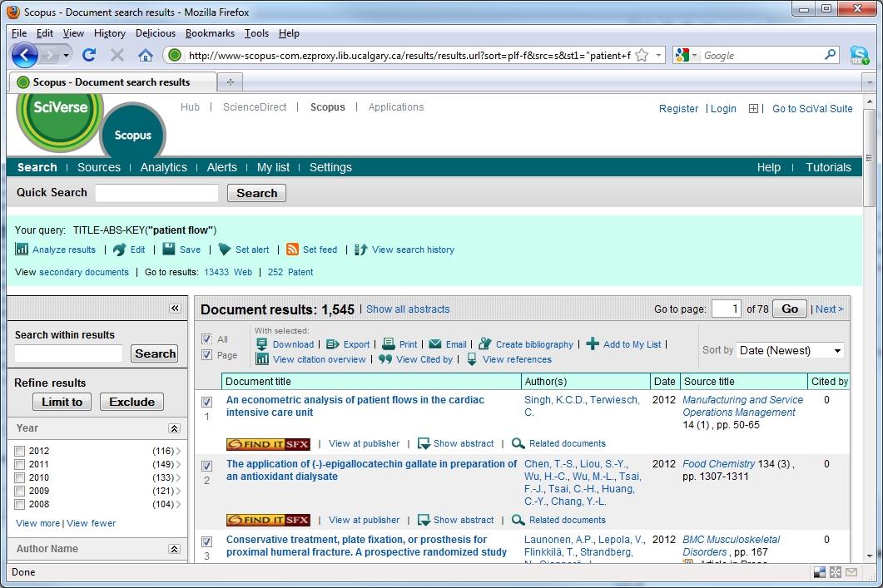Click the Add to My List plus icon
The image size is (883, 588).
point(593,344)
